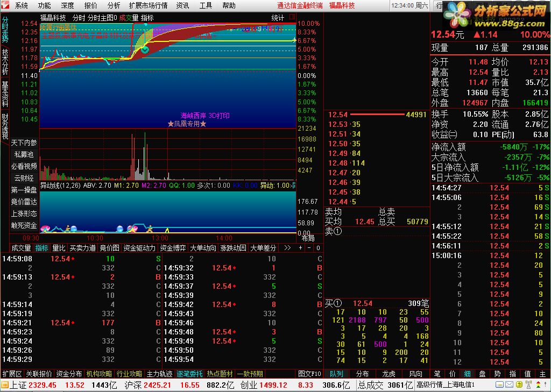Open the 资金分布 bottom tab

[x=69, y=374]
